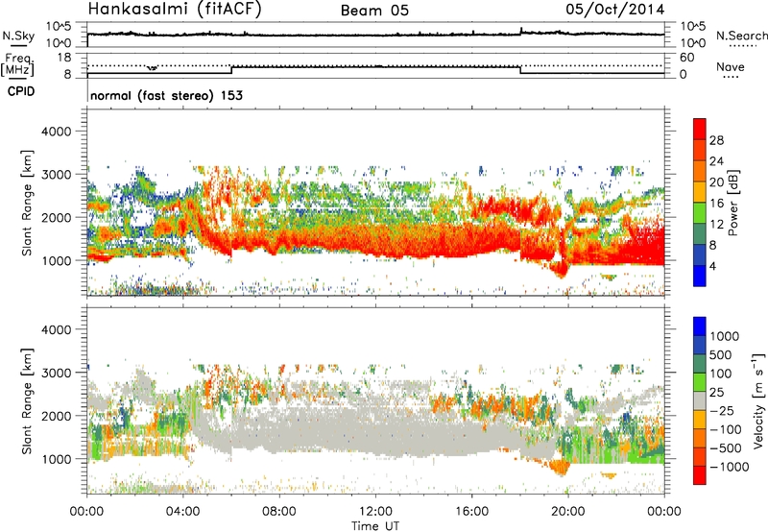Click the '4000' tick on power panel
Screen dimensions: 768x532
(56, 132)
